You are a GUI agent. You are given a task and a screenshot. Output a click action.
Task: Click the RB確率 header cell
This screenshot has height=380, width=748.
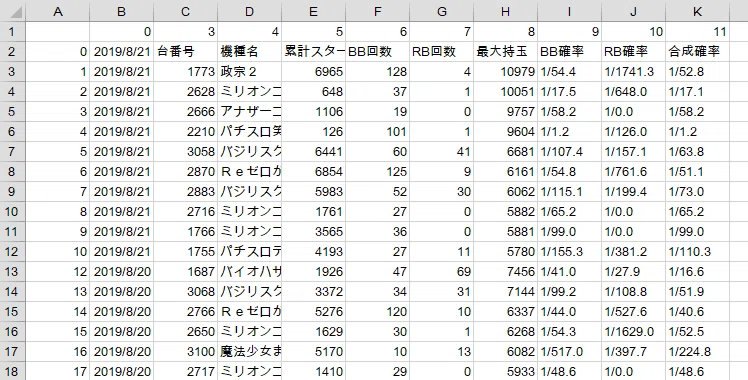tap(633, 51)
